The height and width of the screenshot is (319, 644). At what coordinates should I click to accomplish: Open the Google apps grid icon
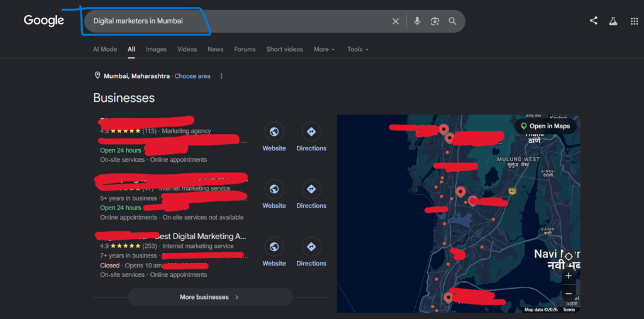tap(634, 21)
